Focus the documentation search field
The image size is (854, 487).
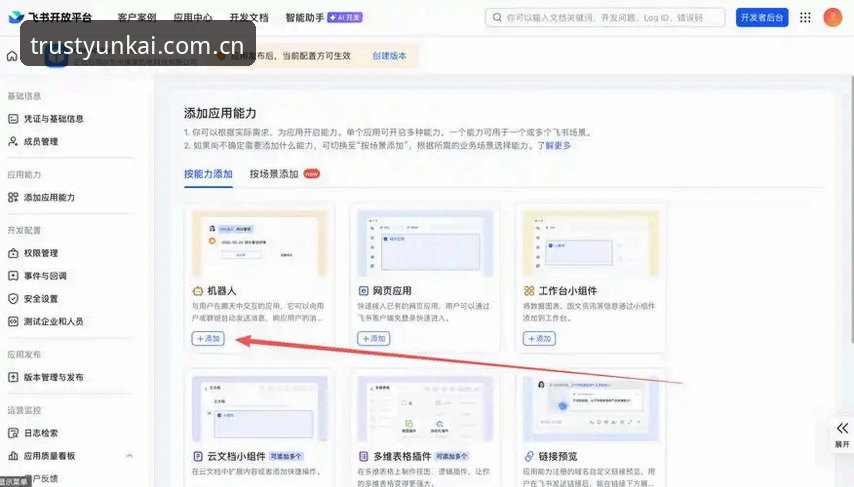tap(605, 17)
